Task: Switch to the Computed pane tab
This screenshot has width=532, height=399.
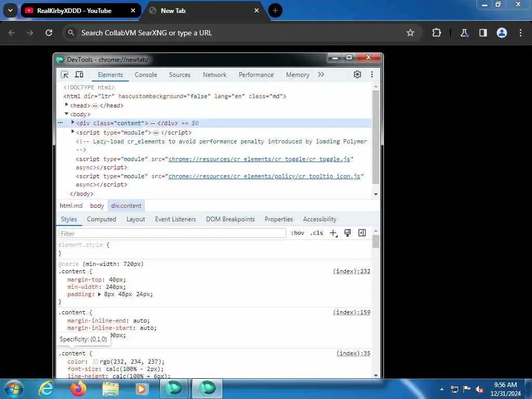Action: coord(101,219)
